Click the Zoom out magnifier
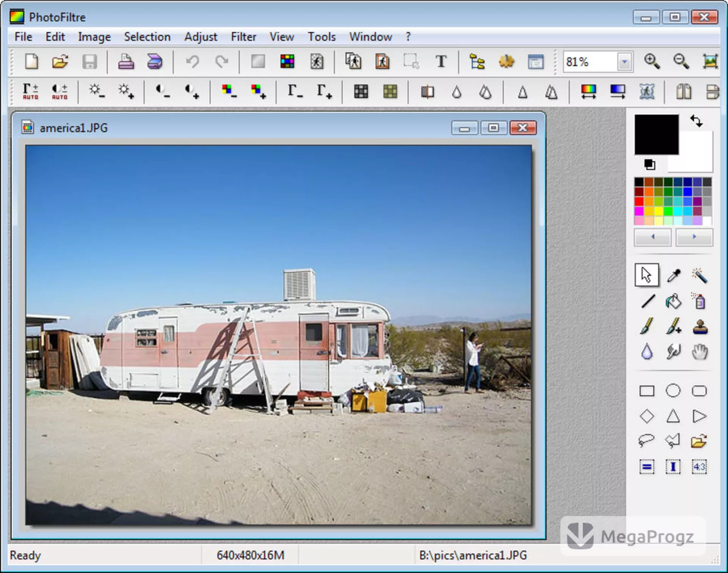The height and width of the screenshot is (573, 728). (681, 61)
